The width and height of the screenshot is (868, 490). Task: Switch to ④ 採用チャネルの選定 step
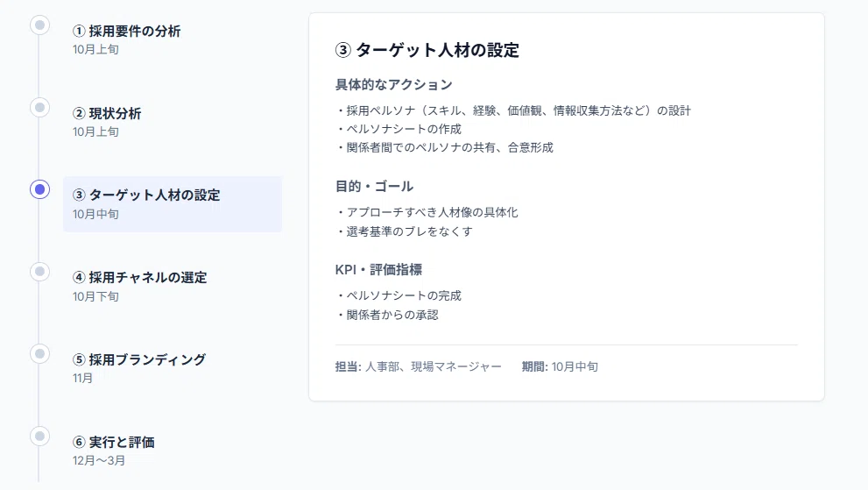click(x=173, y=286)
